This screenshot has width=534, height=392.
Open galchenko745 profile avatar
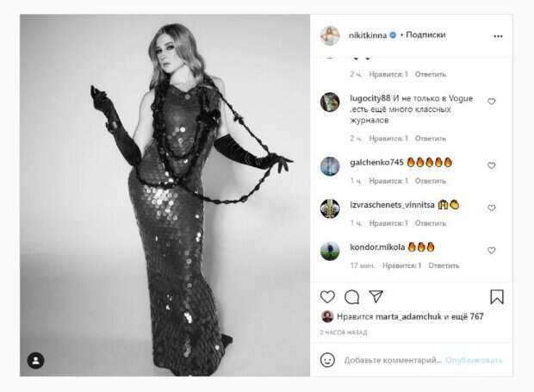coord(330,166)
